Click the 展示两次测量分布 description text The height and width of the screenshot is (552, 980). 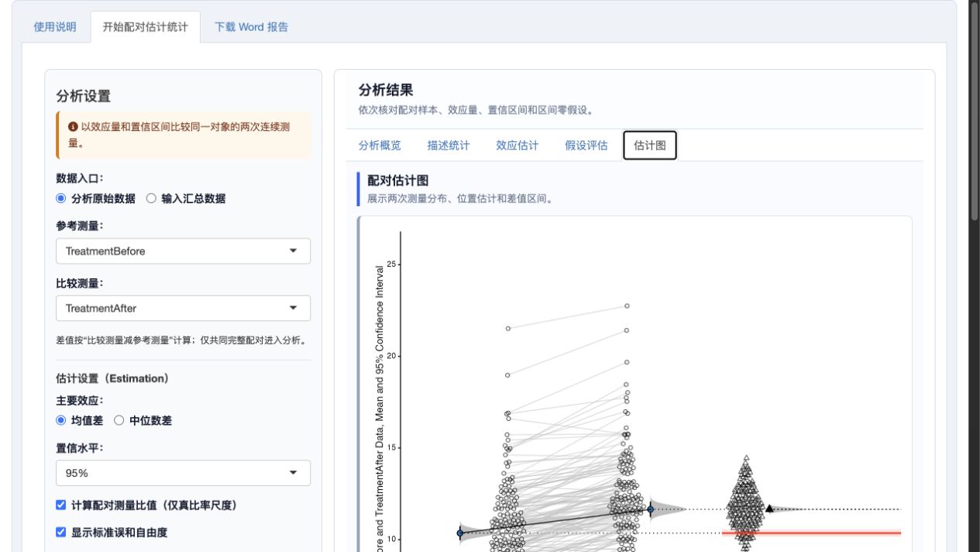(x=461, y=198)
